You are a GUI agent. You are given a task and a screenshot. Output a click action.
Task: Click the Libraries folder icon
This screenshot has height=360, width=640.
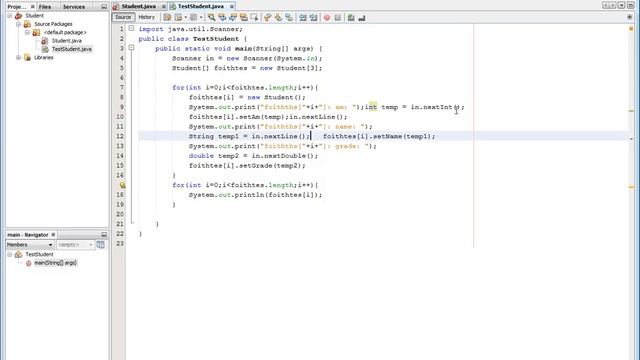click(x=27, y=58)
